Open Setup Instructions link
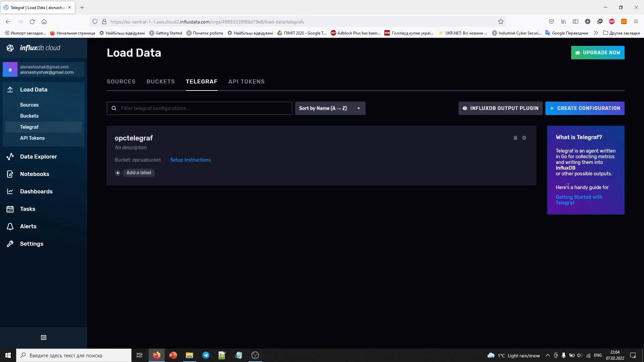The height and width of the screenshot is (362, 644). [190, 160]
